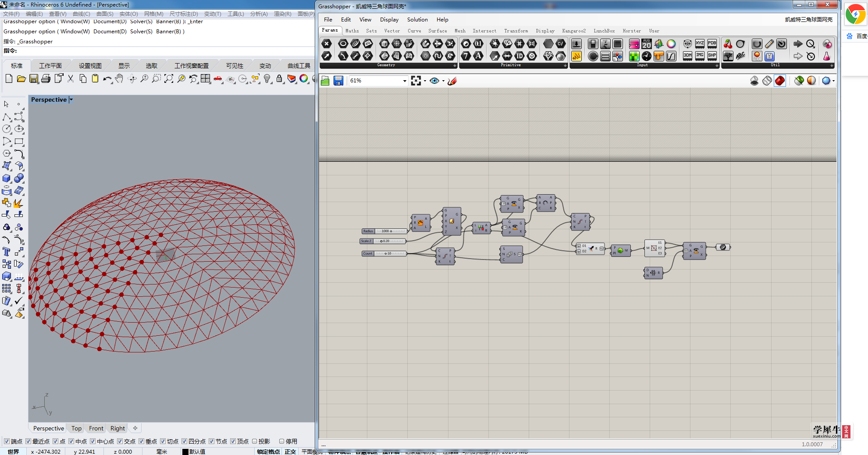This screenshot has width=868, height=455.
Task: Click Chrome icon on the desktop
Action: (855, 14)
